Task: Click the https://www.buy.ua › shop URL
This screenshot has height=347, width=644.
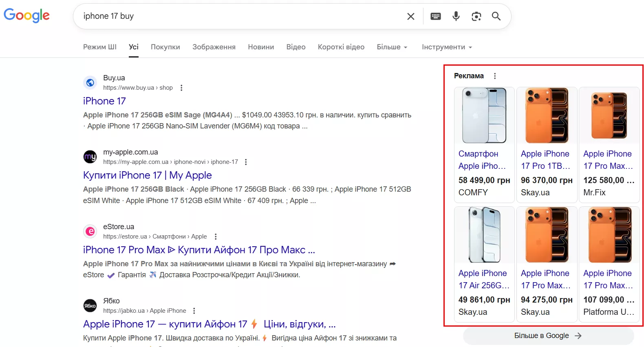Action: [138, 88]
